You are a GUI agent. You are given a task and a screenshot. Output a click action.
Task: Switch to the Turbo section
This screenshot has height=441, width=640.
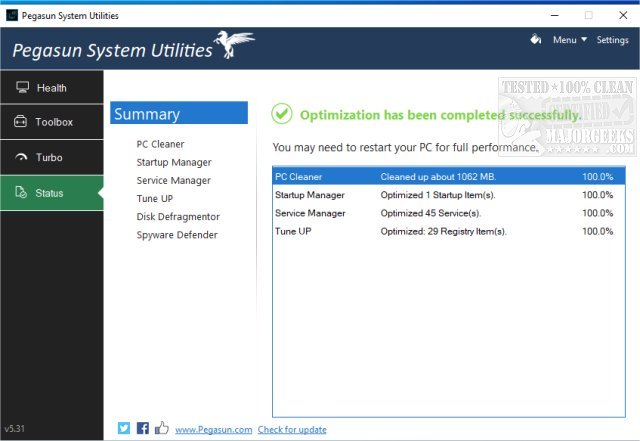52,157
